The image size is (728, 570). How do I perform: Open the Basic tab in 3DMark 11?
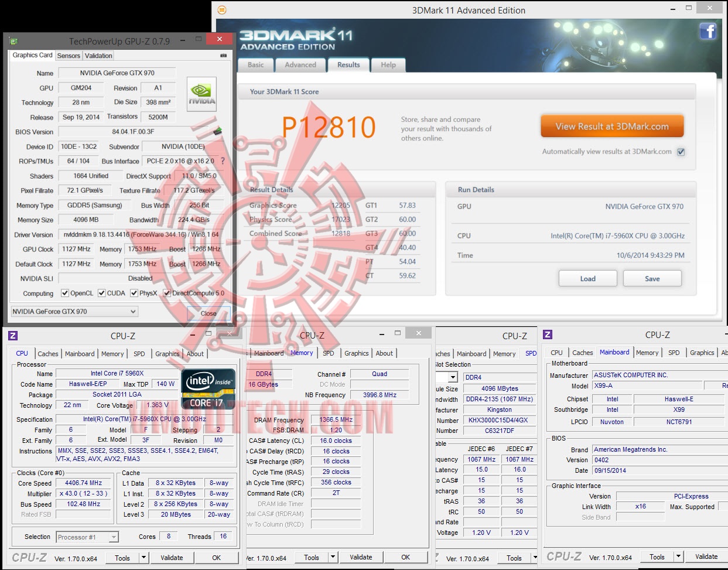(x=256, y=65)
